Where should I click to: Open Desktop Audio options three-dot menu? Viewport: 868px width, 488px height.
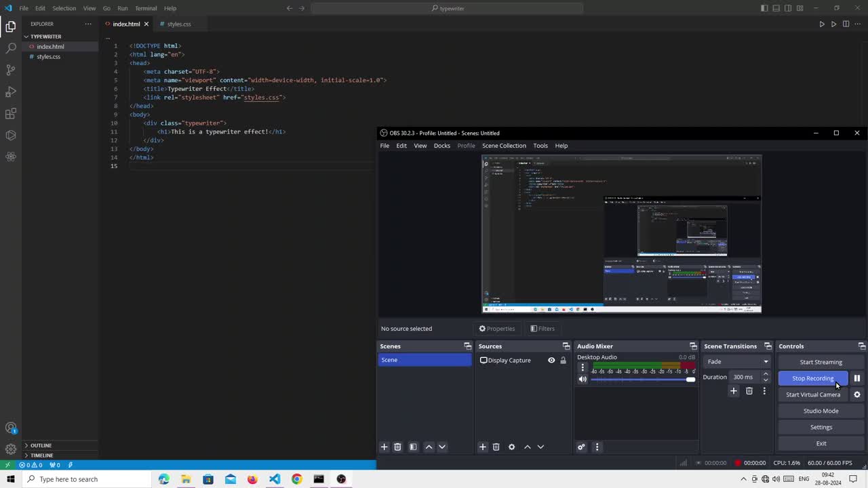pos(582,367)
